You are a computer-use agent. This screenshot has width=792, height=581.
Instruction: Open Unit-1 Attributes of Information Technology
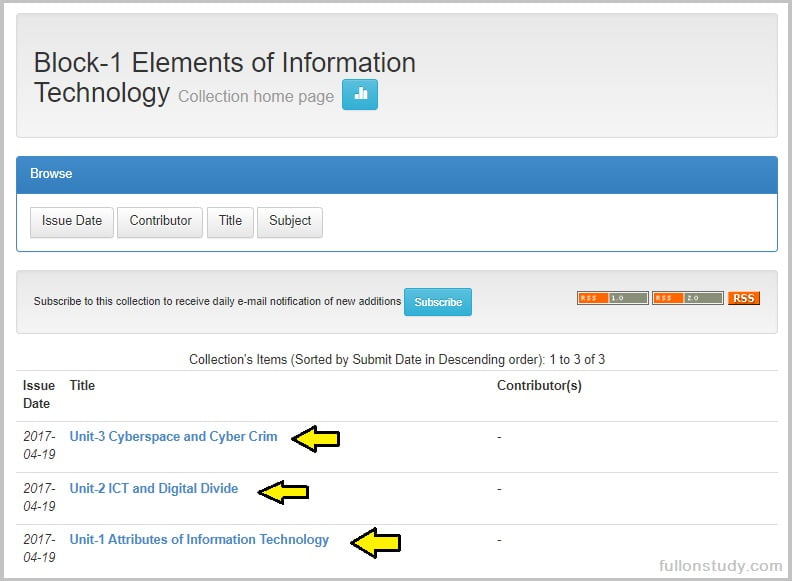tap(199, 540)
